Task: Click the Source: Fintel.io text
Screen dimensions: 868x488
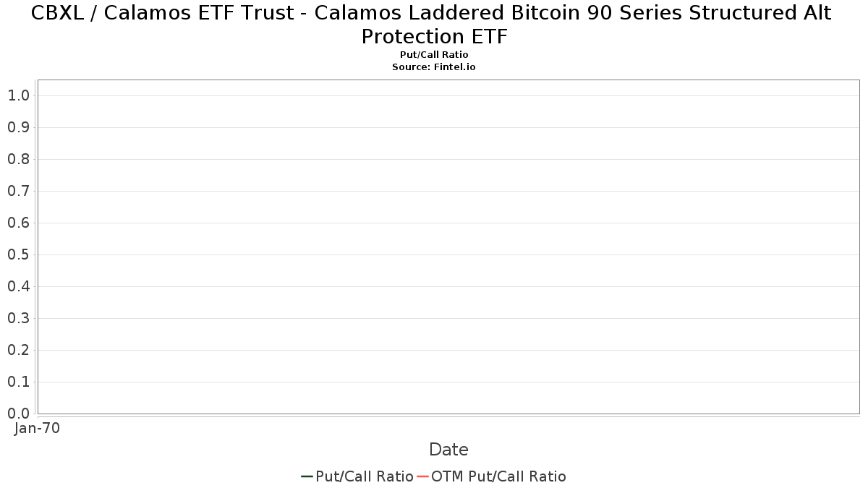Action: point(434,67)
